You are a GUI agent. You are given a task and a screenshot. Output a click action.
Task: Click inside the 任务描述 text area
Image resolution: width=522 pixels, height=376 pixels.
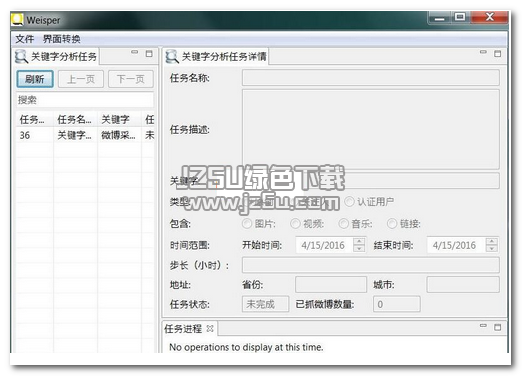(x=371, y=129)
